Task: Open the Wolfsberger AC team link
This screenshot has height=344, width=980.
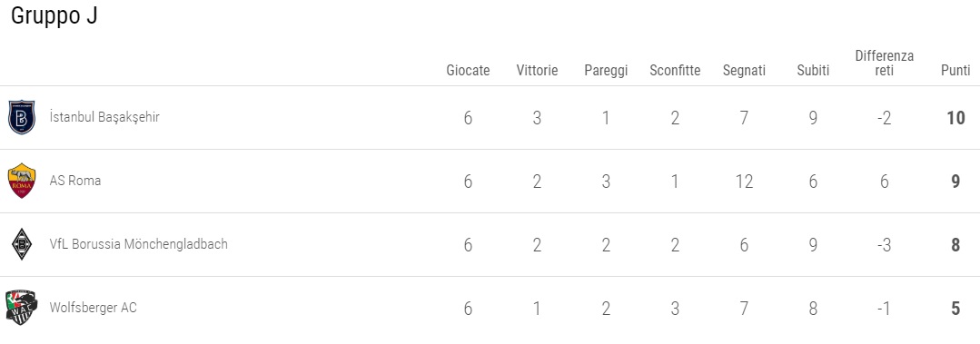Action: click(94, 308)
